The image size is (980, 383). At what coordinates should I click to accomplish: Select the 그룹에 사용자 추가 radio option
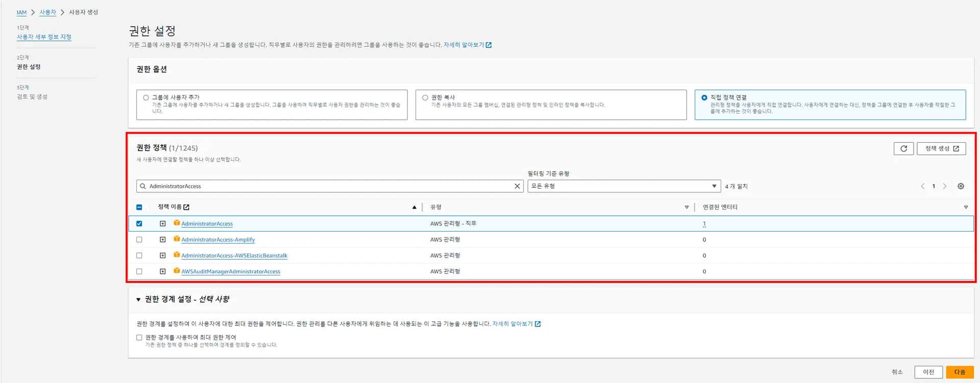(146, 97)
